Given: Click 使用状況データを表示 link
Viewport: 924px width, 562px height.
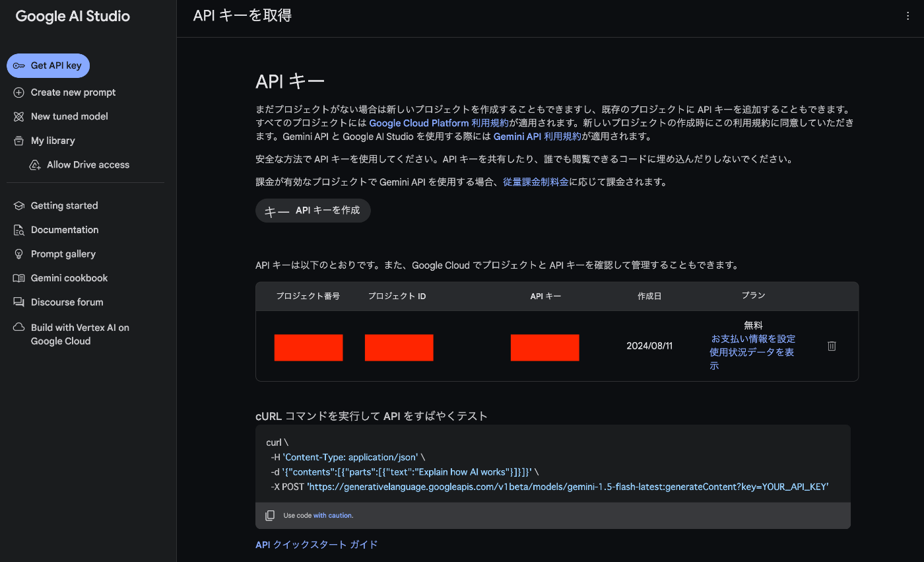Looking at the screenshot, I should click(x=752, y=359).
